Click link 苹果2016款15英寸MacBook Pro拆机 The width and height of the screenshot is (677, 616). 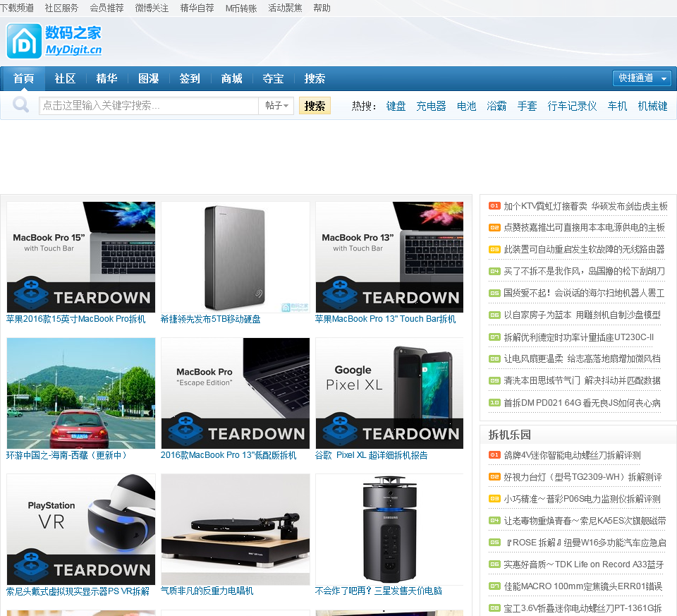coord(76,319)
